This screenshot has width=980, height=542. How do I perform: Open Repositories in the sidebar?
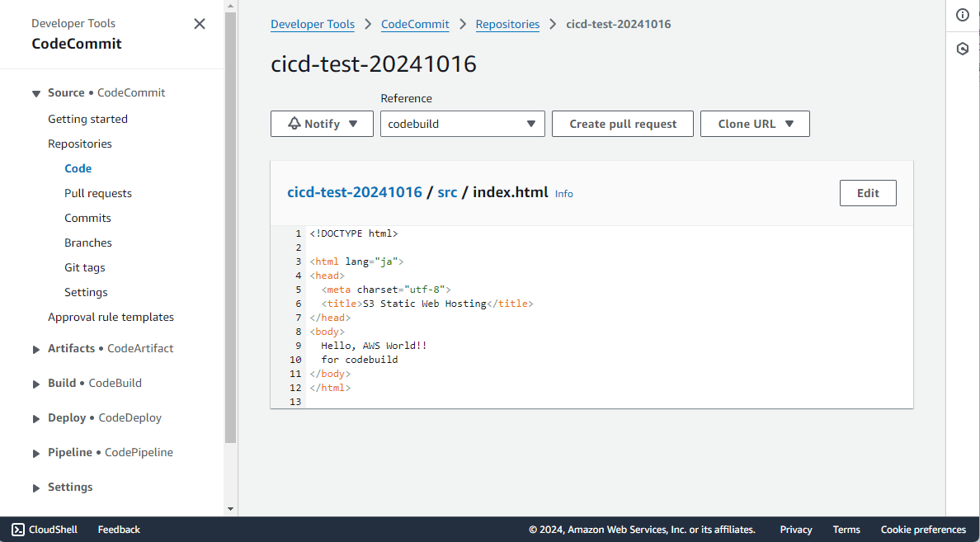click(x=80, y=144)
